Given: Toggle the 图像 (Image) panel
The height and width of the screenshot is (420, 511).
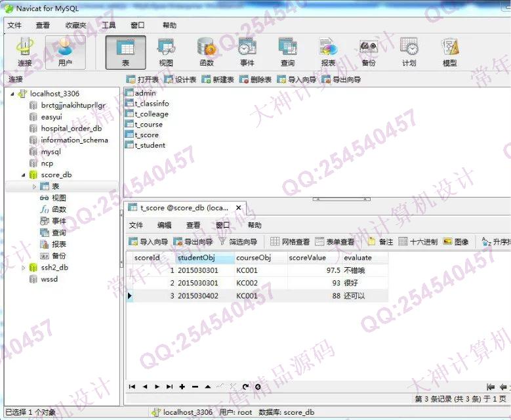Looking at the screenshot, I should pyautogui.click(x=456, y=241).
